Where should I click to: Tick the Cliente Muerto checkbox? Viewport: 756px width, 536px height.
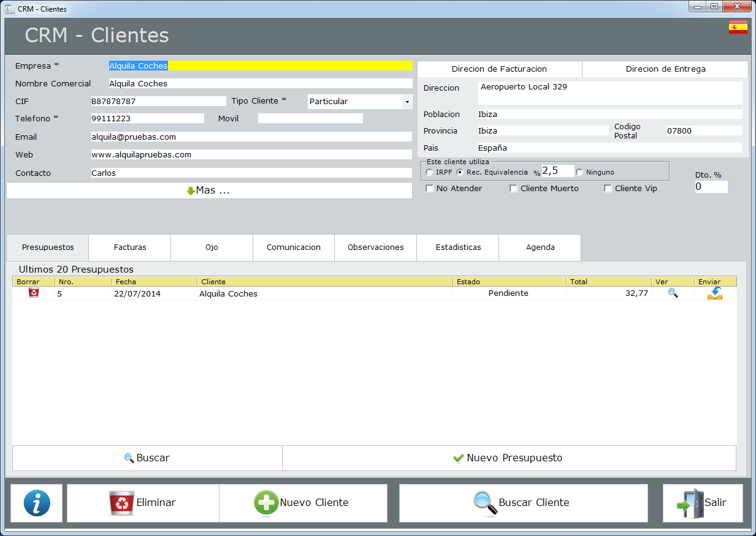[514, 189]
